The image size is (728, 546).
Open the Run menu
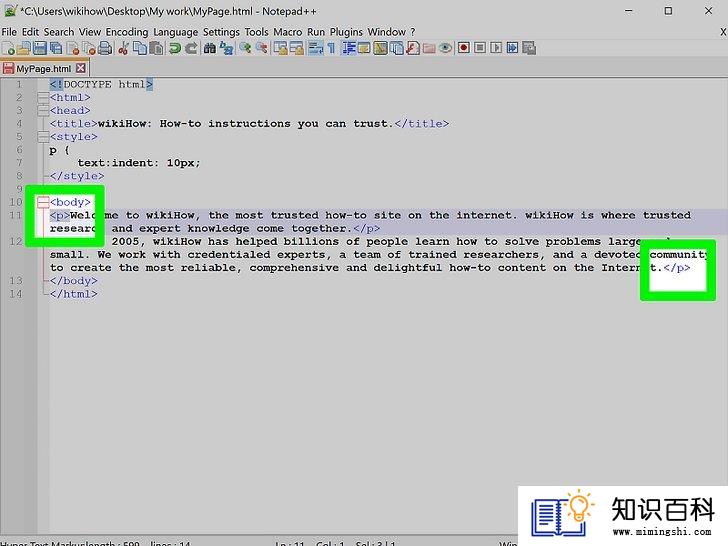(x=316, y=32)
